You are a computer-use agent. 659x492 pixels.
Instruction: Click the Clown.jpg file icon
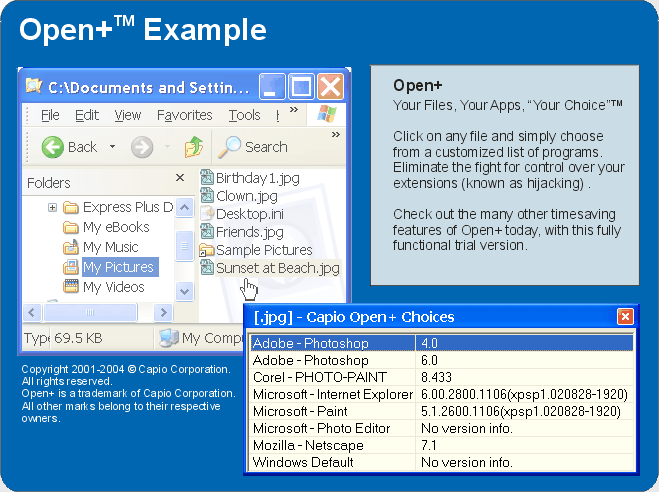point(207,195)
